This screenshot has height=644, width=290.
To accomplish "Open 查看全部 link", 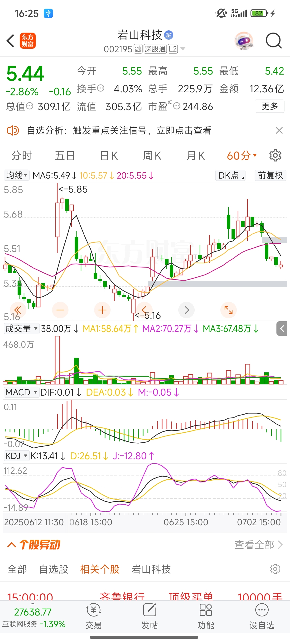I will 259,545.
